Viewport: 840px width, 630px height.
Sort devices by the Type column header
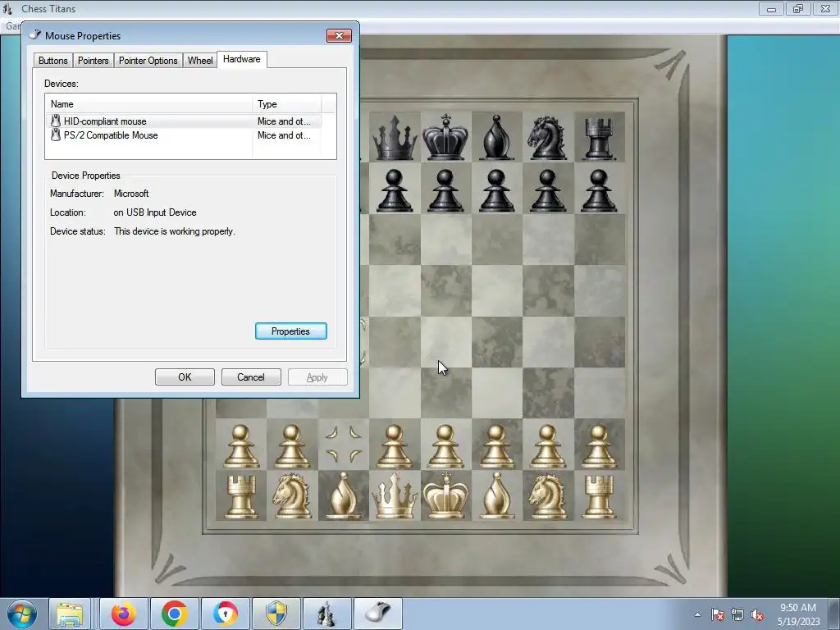(287, 104)
